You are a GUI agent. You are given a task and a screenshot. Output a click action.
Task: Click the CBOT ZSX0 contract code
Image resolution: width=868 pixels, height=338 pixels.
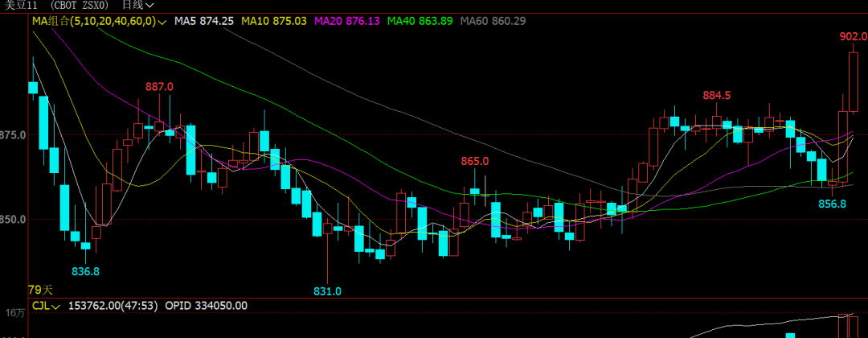[x=79, y=5]
